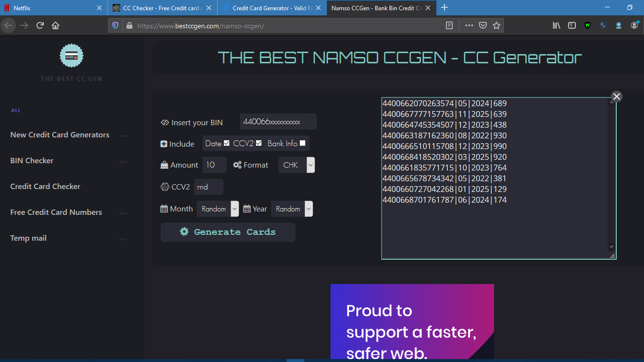The width and height of the screenshot is (644, 362).
Task: Click the Insert your BIN input field
Action: coord(277,121)
